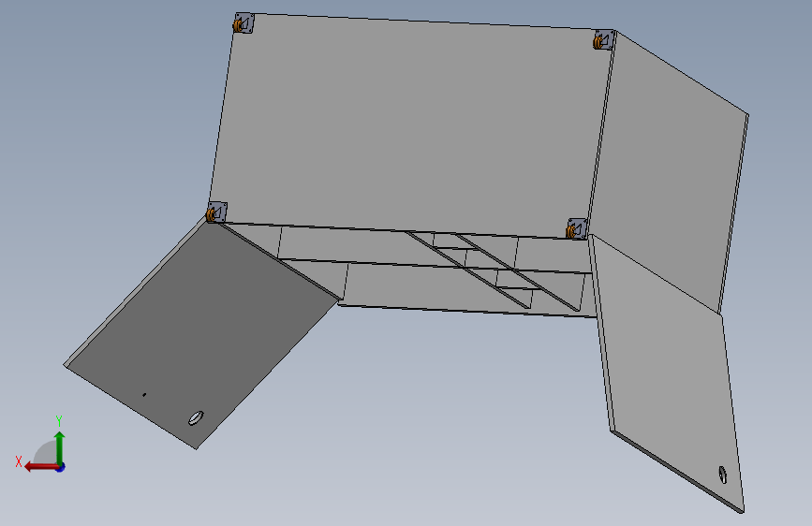
Task: Select the caster wheel at the upper-left cabinet corner
Action: coord(243,23)
